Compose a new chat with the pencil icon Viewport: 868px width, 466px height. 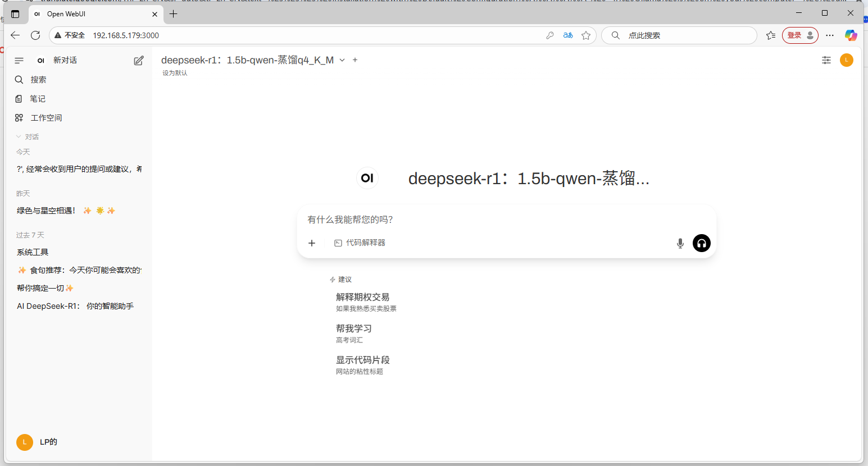coord(138,60)
